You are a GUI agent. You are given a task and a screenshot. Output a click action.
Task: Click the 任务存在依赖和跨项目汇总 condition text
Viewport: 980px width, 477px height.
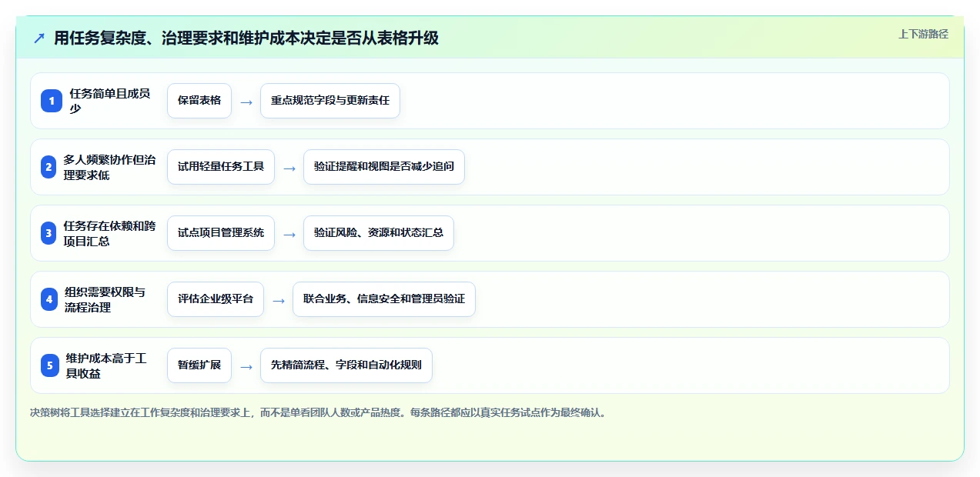[x=109, y=233]
